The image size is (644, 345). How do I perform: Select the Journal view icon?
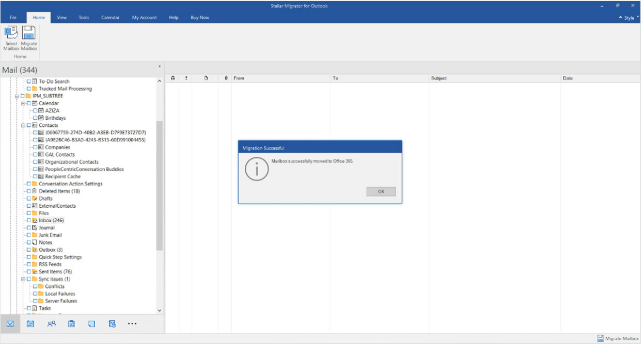(112, 323)
